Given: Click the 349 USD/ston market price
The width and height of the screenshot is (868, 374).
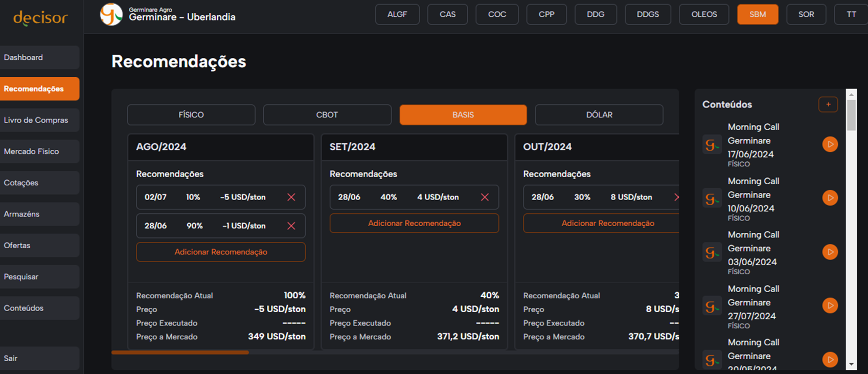Looking at the screenshot, I should point(277,337).
